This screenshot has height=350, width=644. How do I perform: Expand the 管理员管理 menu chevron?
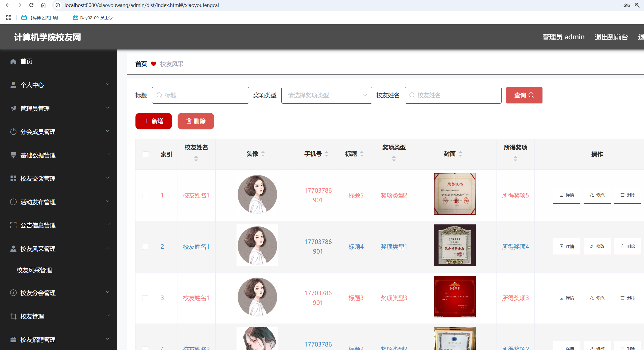point(107,108)
